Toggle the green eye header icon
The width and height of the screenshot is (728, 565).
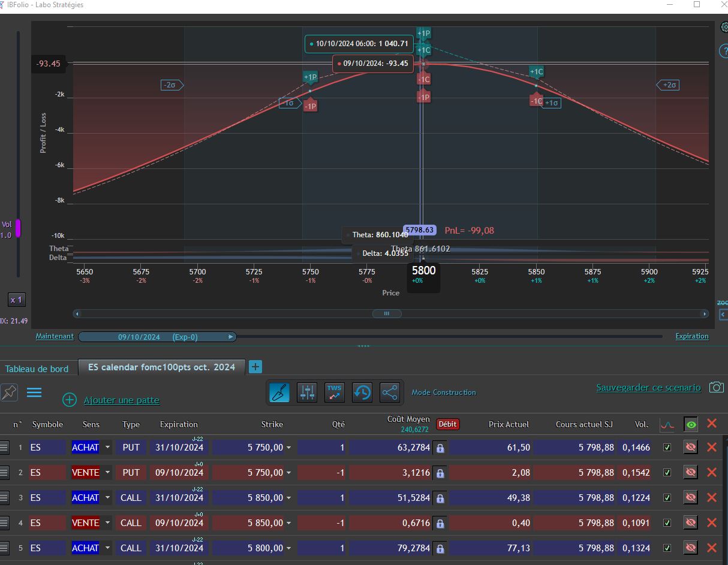tap(691, 424)
